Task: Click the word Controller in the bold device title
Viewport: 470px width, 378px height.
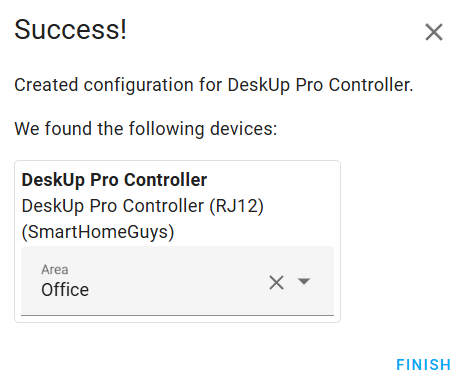Action: tap(165, 180)
